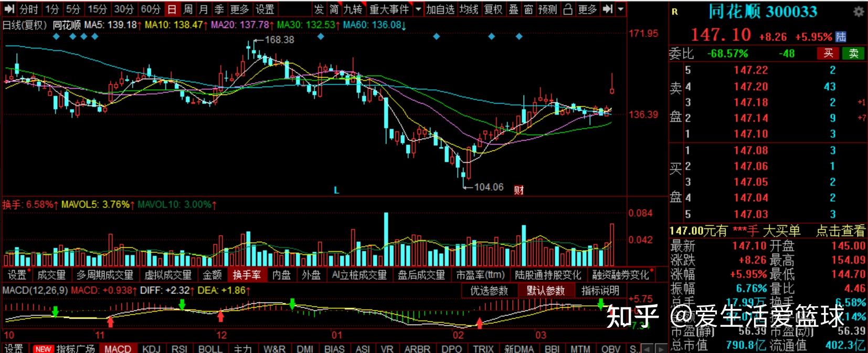Expand the dropdown arrow next to 重大事件
Screen dimensions: 868x353
tap(418, 9)
